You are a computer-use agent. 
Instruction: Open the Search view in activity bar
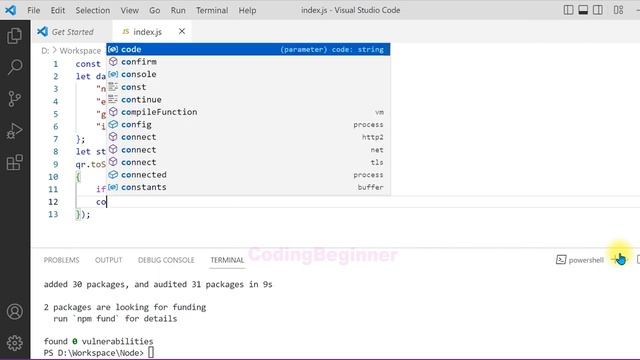tap(15, 67)
